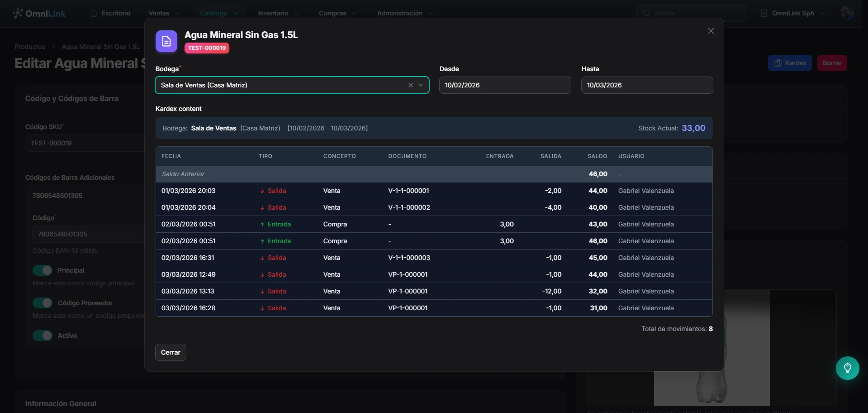Viewport: 868px width, 413px height.
Task: Click the CONCEPTO column header
Action: pyautogui.click(x=340, y=156)
